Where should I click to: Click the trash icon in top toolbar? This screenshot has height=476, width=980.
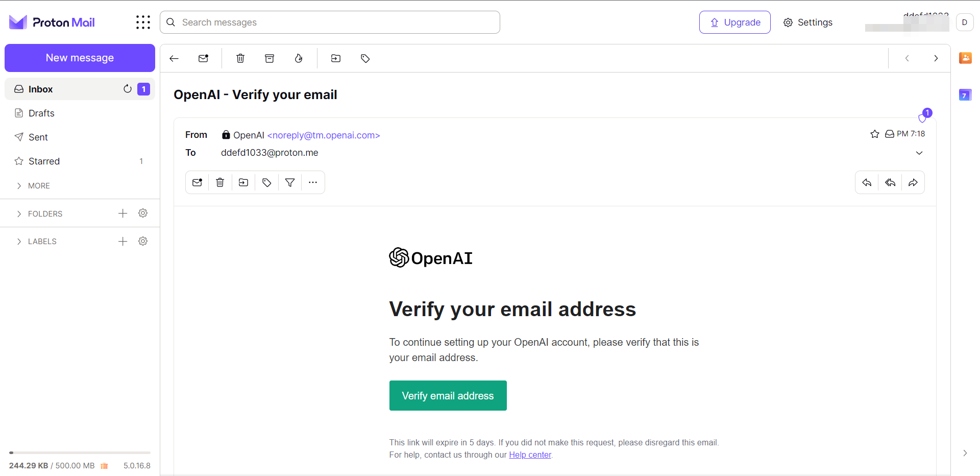[240, 58]
